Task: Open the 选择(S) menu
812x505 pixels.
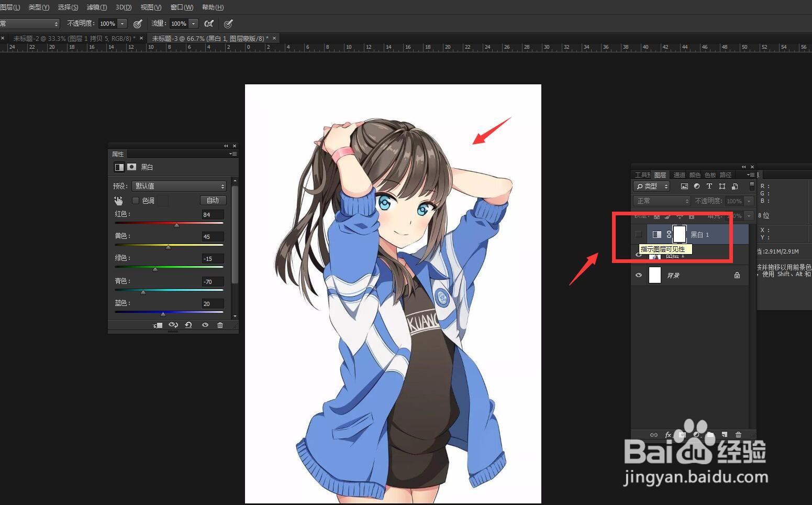Action: 68,7
